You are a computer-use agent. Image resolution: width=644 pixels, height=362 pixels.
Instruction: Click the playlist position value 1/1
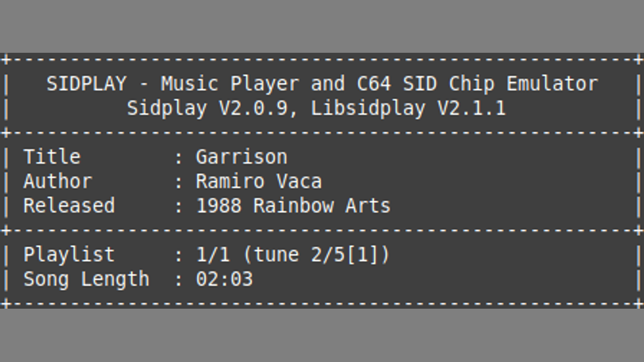pos(213,254)
